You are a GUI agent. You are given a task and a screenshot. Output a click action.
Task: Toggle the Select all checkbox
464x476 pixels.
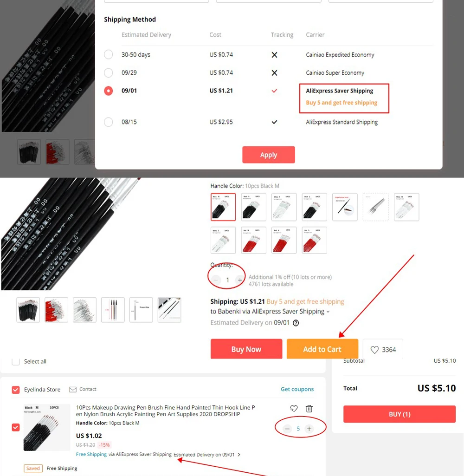coord(16,362)
